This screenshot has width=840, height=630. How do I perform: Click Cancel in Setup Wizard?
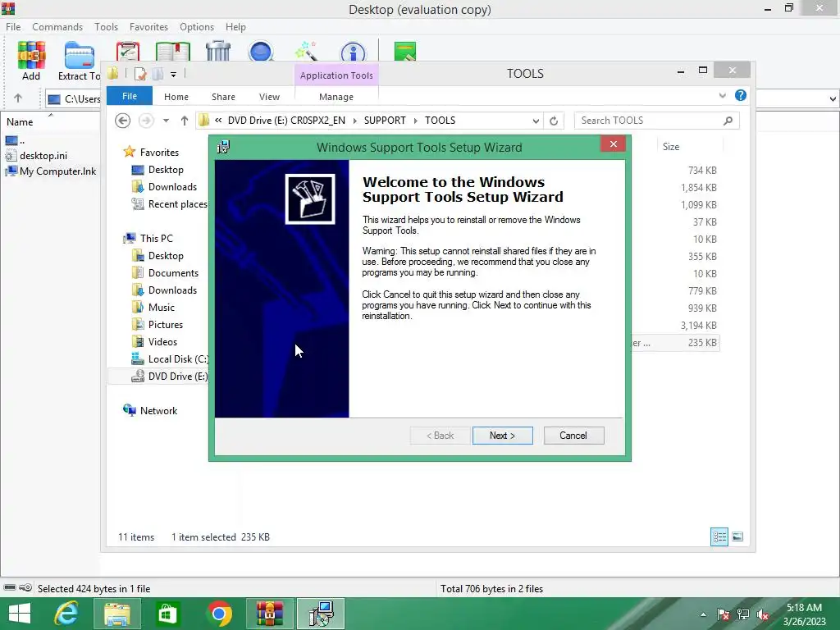coord(573,436)
